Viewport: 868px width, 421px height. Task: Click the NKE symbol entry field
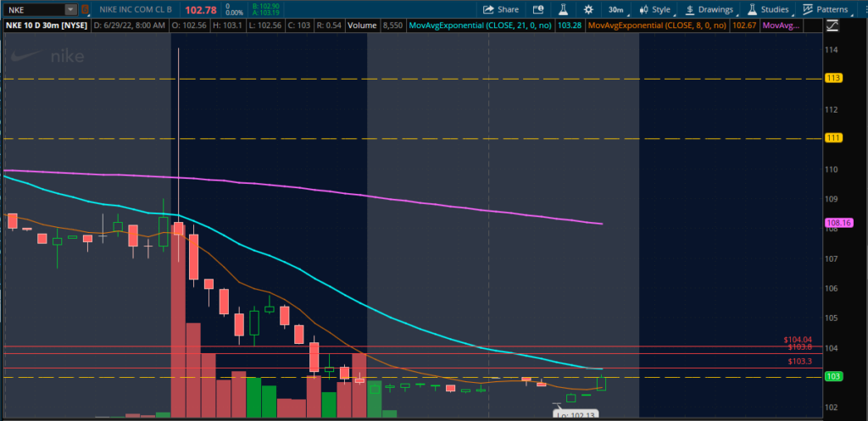click(34, 9)
